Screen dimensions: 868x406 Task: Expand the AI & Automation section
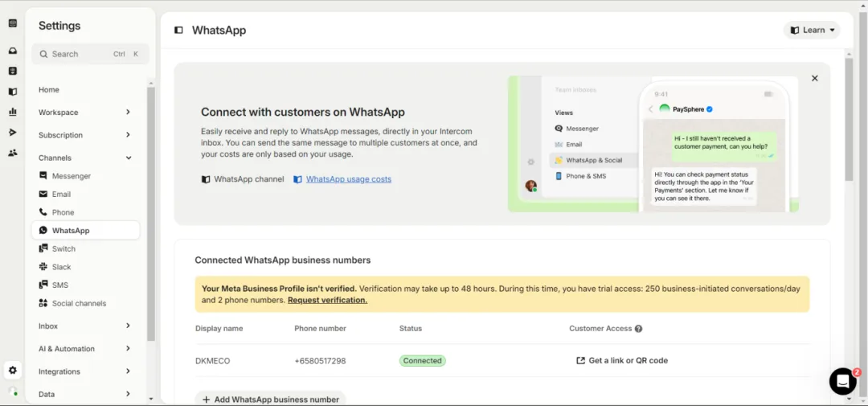84,349
